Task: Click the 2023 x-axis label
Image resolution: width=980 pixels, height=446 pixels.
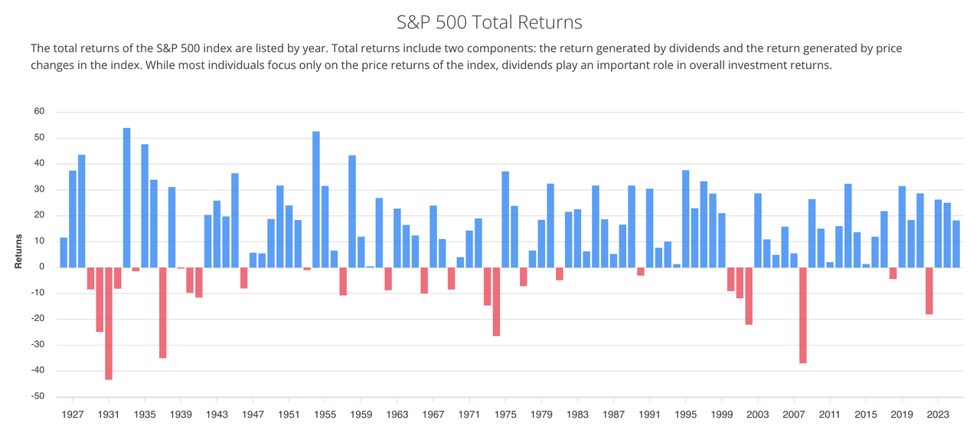Action: [938, 415]
